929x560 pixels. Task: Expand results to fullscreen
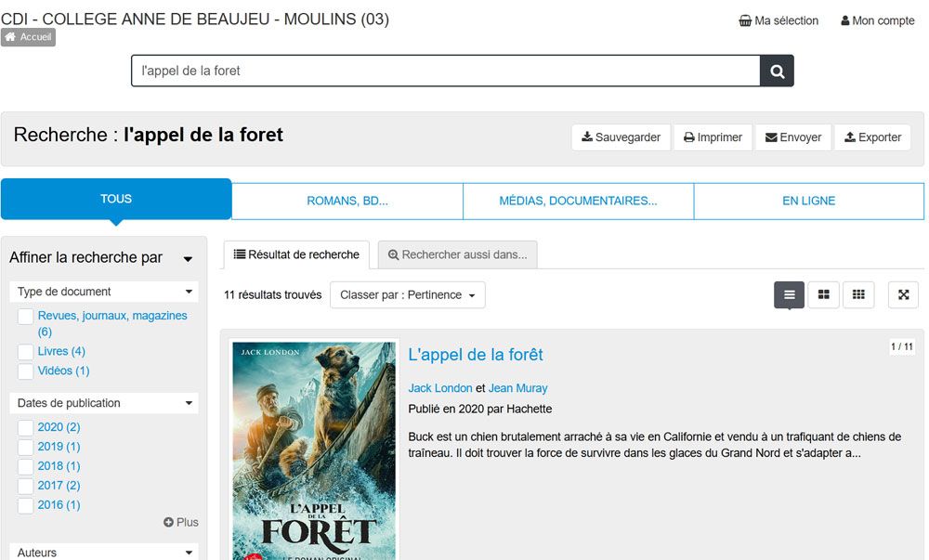903,295
